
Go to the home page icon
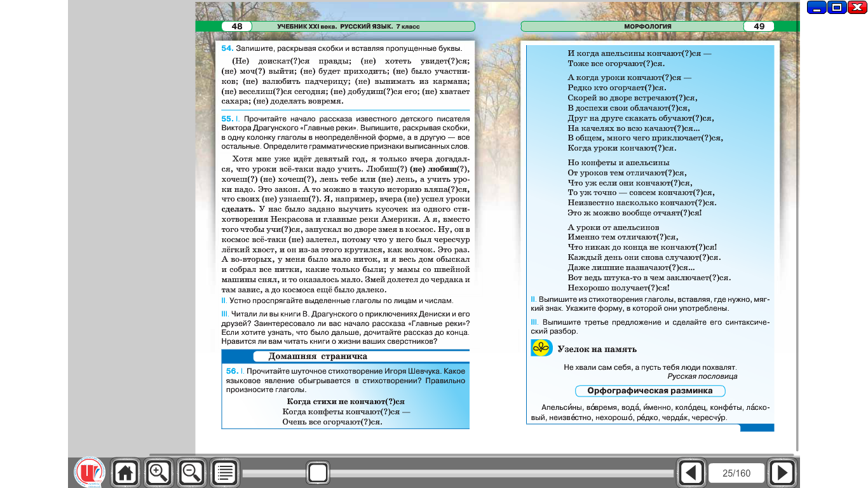coord(125,473)
